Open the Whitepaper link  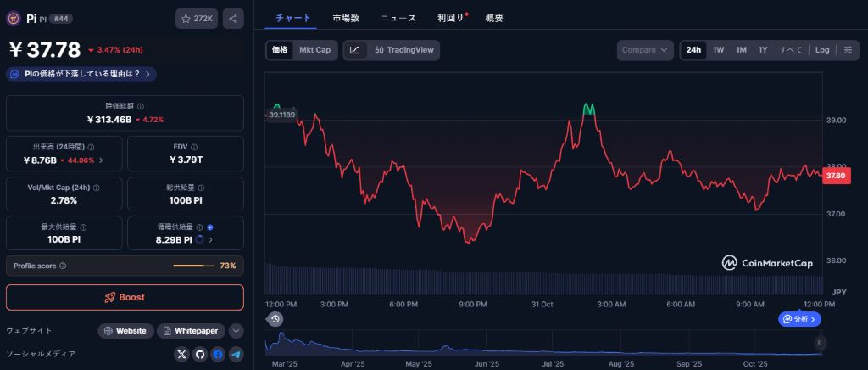pos(191,331)
